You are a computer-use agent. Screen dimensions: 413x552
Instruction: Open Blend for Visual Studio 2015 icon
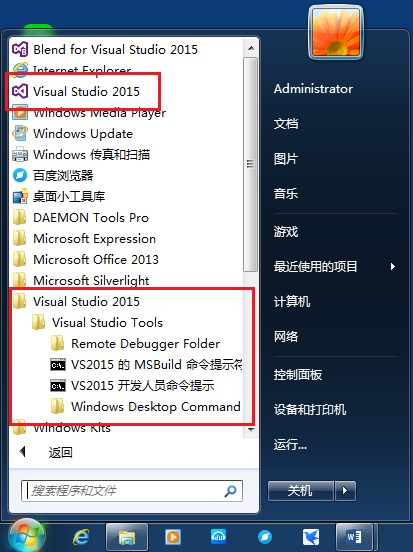[x=20, y=49]
